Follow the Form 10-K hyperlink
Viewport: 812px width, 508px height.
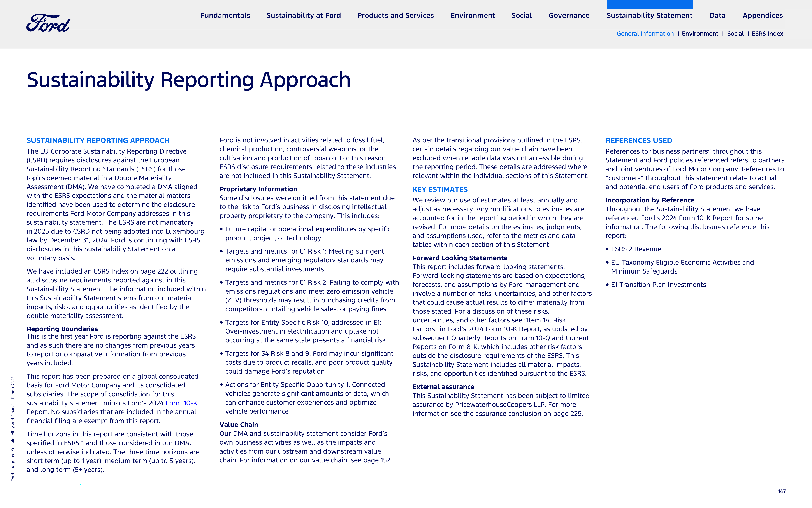(x=181, y=403)
